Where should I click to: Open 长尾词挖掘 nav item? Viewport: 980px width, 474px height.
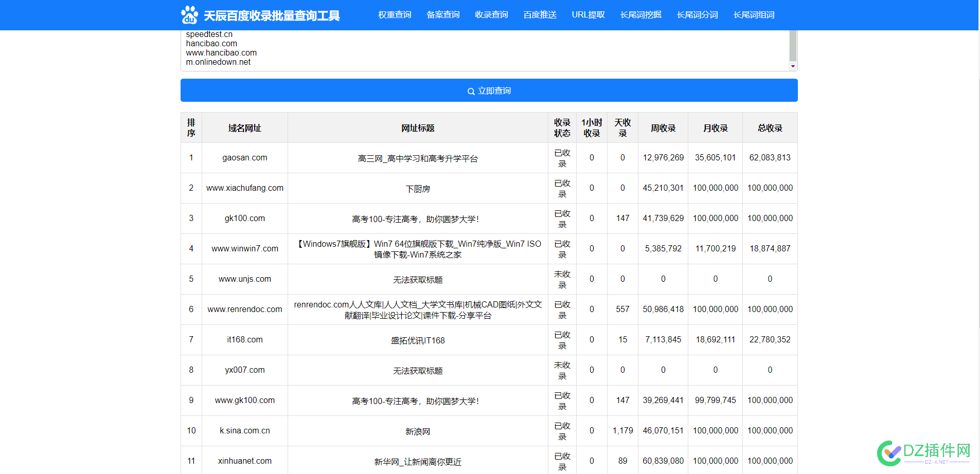point(640,15)
